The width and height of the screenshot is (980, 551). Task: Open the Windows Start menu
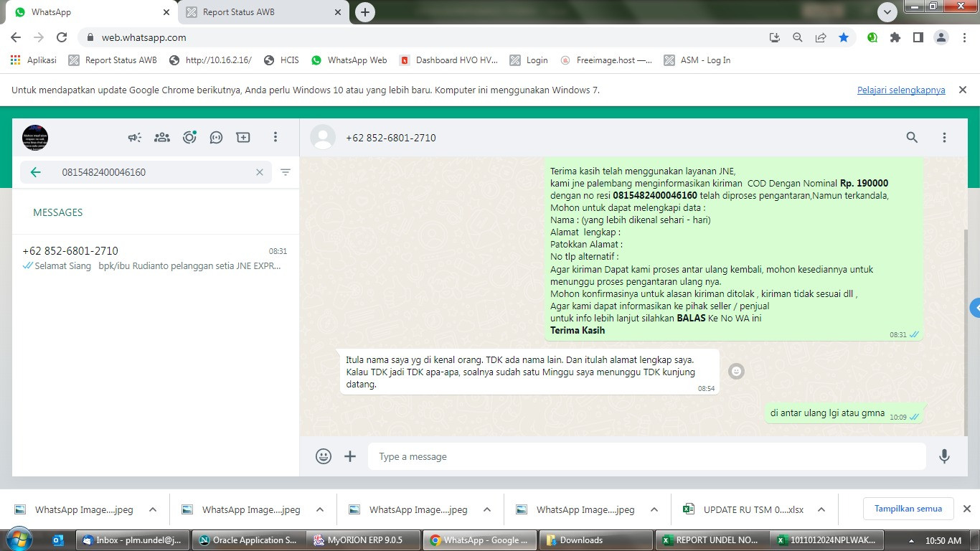coord(19,540)
